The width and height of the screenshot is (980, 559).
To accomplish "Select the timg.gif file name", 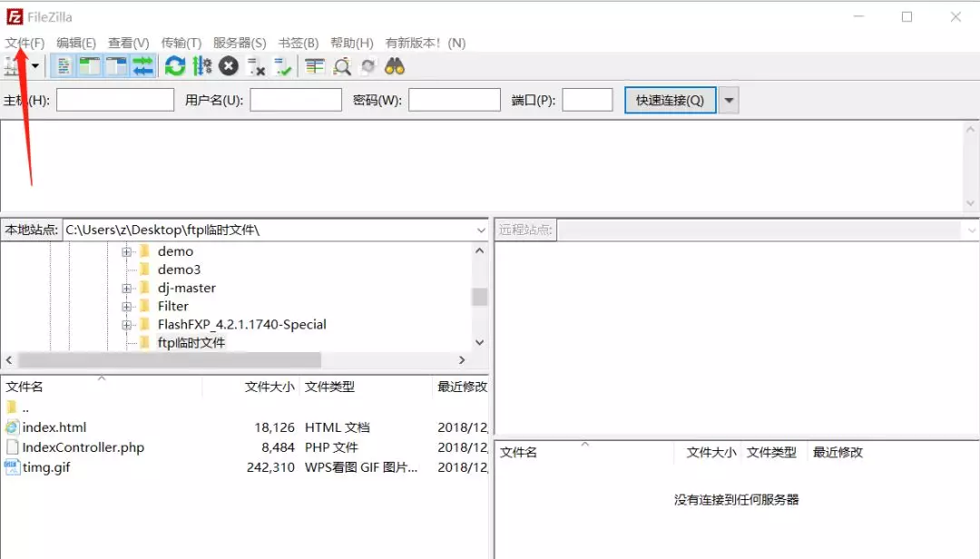I will (x=46, y=467).
